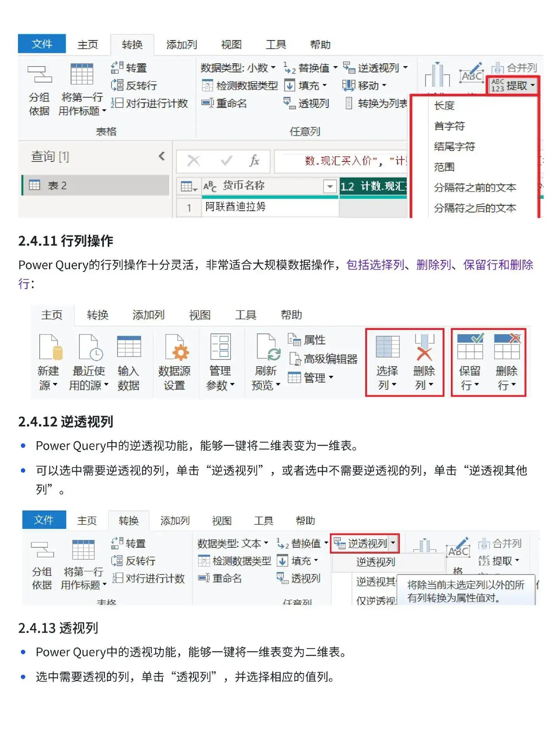Click 新建源 icon in Home ribbon

pos(50,347)
